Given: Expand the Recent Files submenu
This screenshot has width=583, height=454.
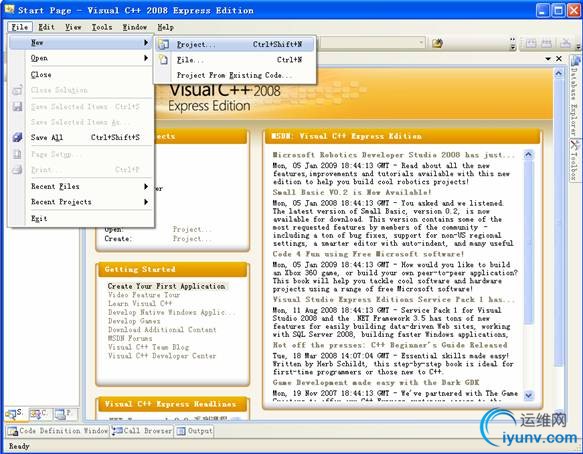Looking at the screenshot, I should click(146, 186).
